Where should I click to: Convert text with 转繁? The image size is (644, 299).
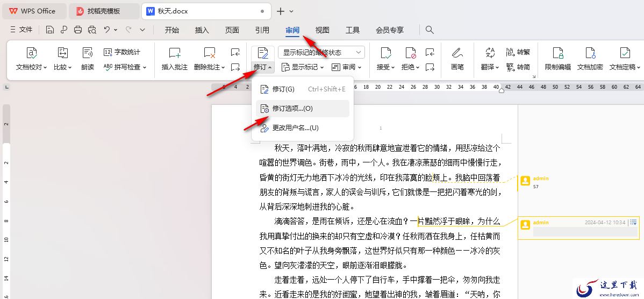[x=518, y=52]
